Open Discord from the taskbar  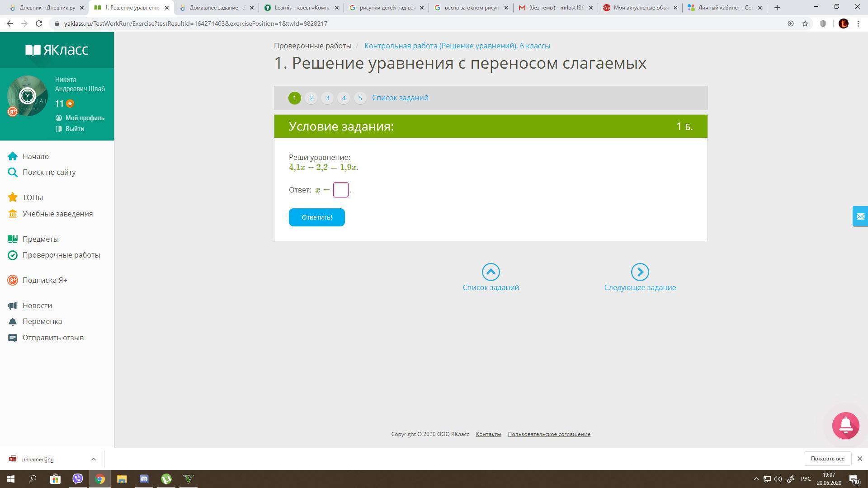point(144,479)
